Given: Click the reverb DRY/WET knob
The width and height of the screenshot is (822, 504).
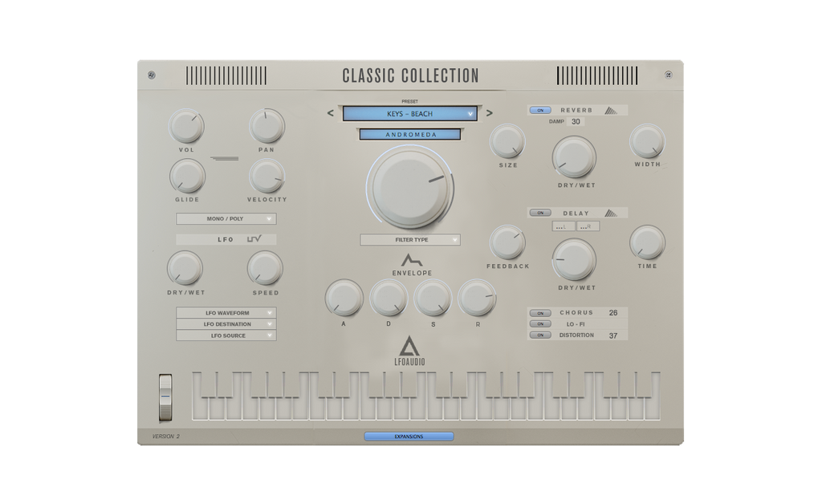Looking at the screenshot, I should pos(574,157).
